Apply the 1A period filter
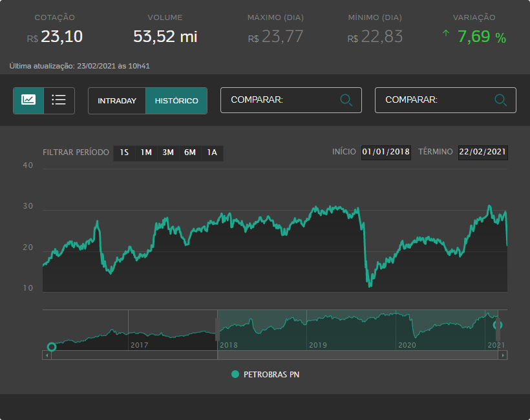This screenshot has height=420, width=530. [x=211, y=152]
